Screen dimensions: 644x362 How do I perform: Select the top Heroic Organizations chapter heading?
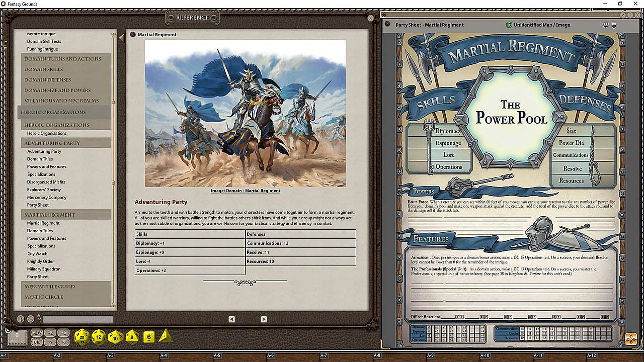[x=64, y=112]
